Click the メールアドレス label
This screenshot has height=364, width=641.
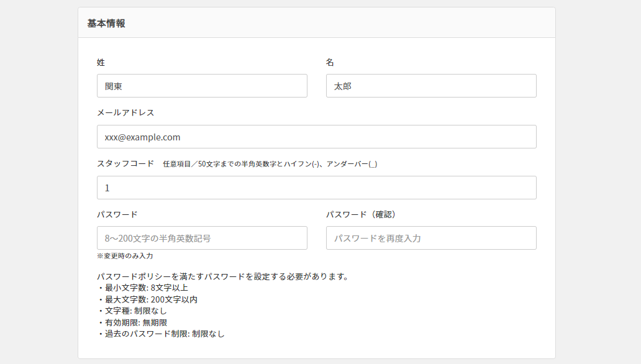point(125,112)
